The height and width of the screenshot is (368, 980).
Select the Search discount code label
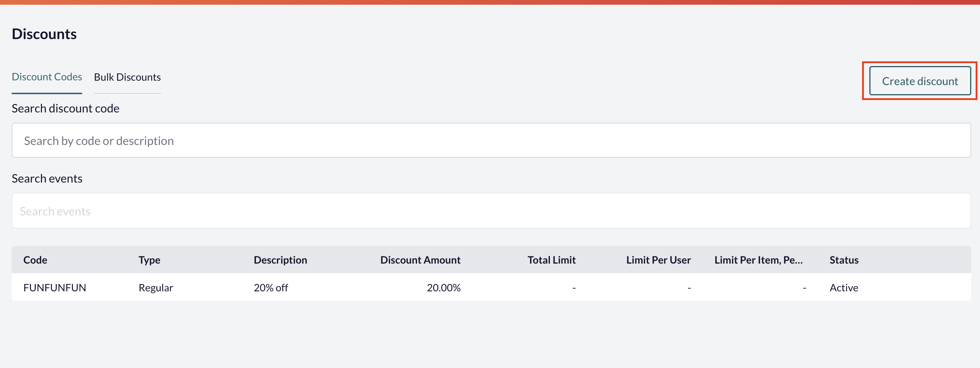65,108
